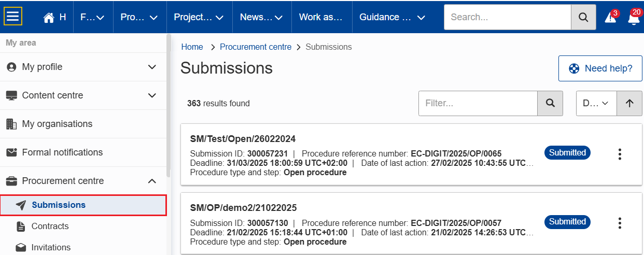Select Contracts in the sidebar
Image resolution: width=644 pixels, height=255 pixels.
pyautogui.click(x=50, y=226)
